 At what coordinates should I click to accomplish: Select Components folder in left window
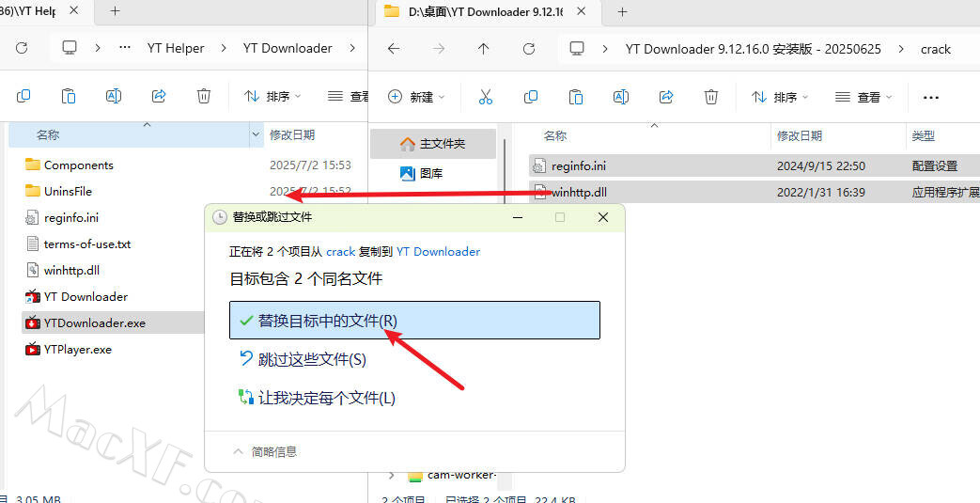click(x=78, y=165)
